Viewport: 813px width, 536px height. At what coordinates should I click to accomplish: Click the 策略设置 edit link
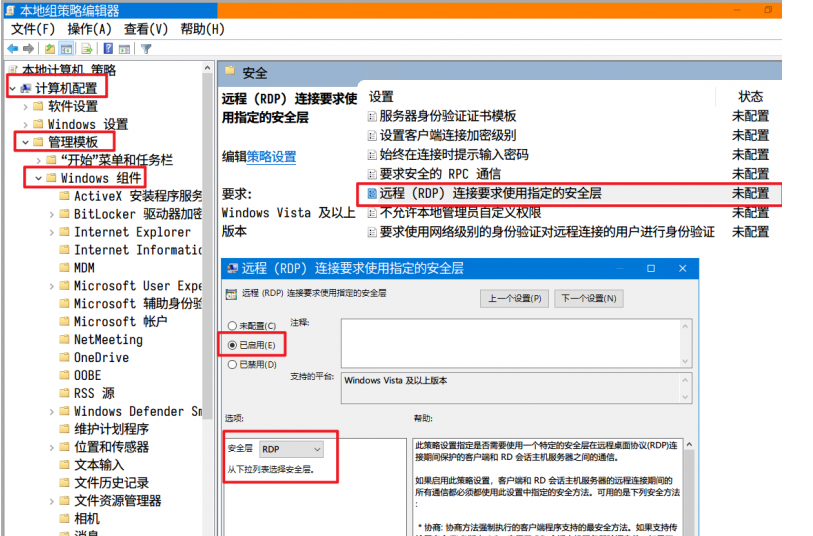coord(271,157)
